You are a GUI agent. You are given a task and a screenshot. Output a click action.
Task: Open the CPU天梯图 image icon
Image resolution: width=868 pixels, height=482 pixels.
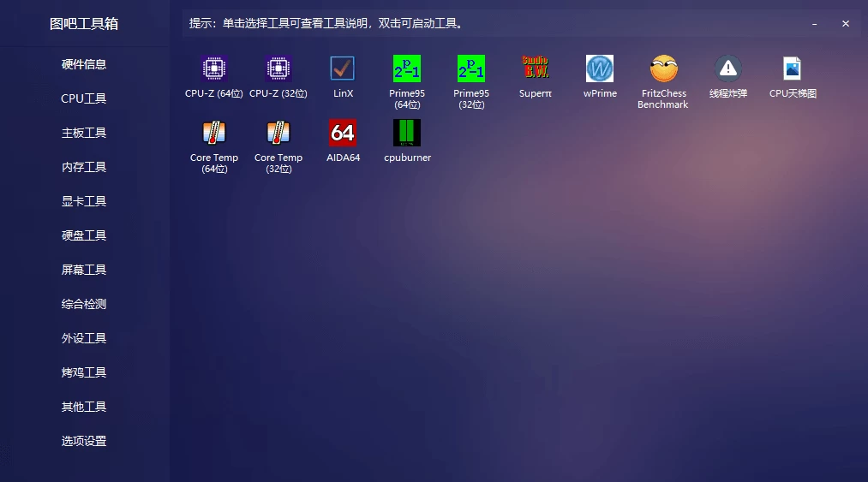click(x=793, y=68)
